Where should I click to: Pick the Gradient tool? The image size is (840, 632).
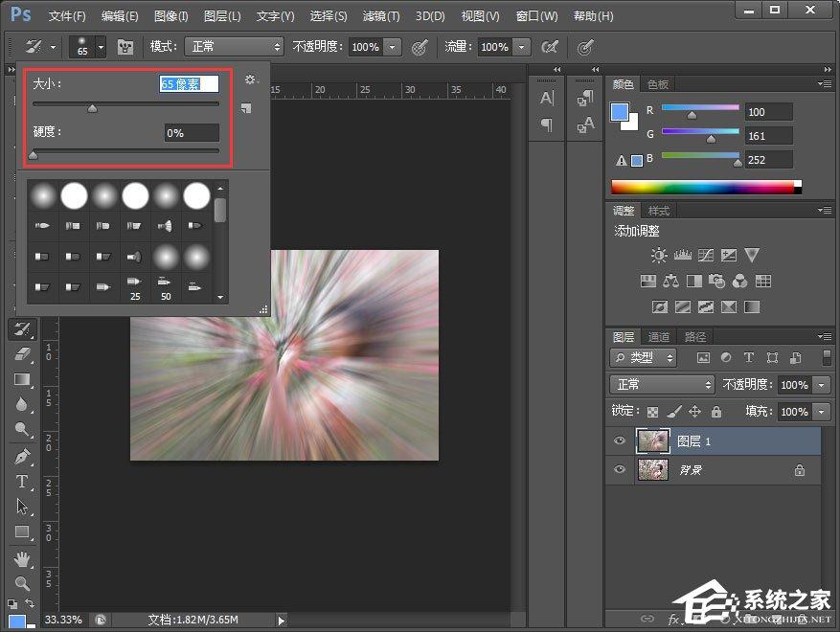coord(21,380)
